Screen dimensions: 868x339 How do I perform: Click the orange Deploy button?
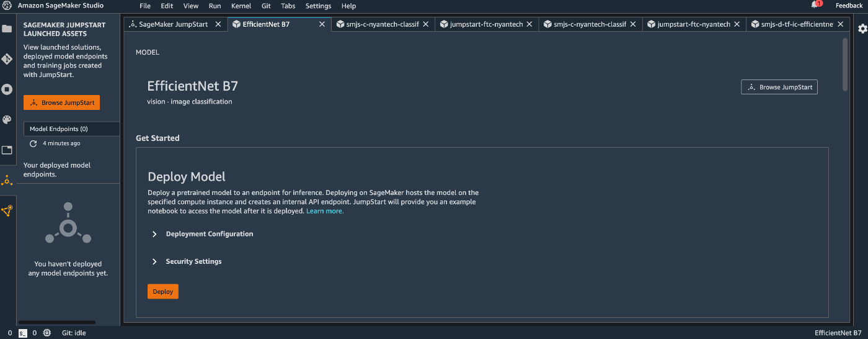(x=163, y=291)
